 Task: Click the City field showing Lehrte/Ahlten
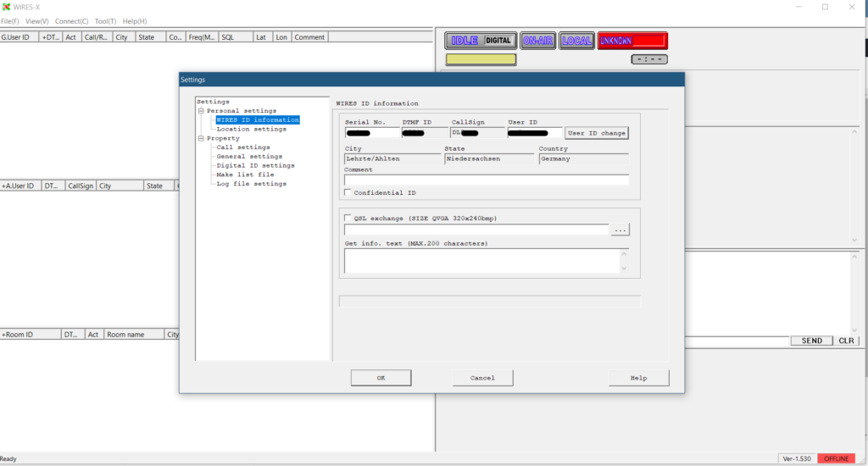[x=392, y=158]
